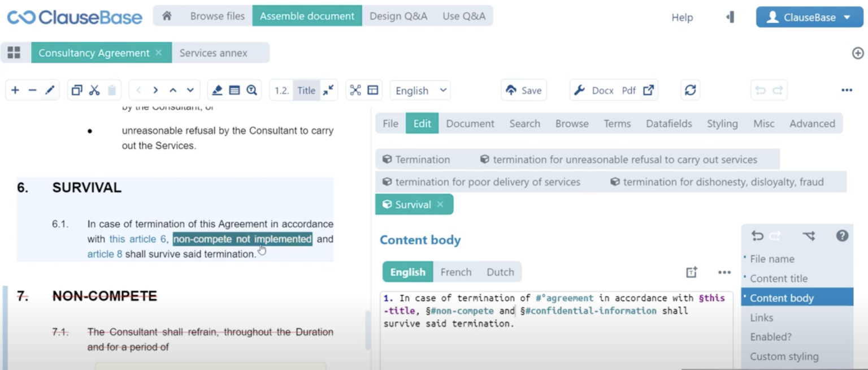This screenshot has height=370, width=868.
Task: Switch to the Datafields tab
Action: [x=669, y=123]
